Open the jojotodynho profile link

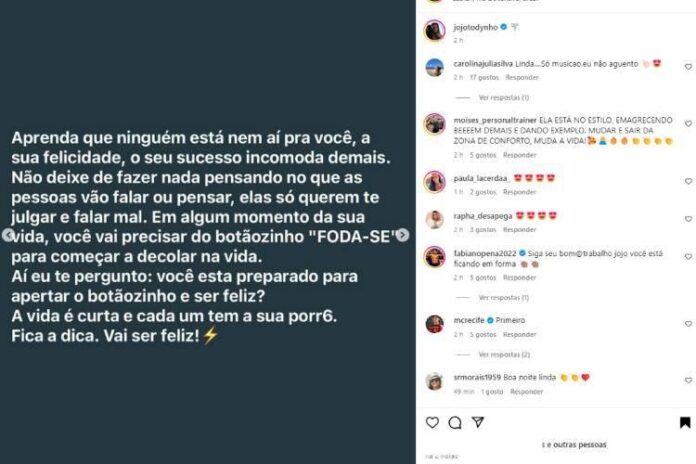475,28
